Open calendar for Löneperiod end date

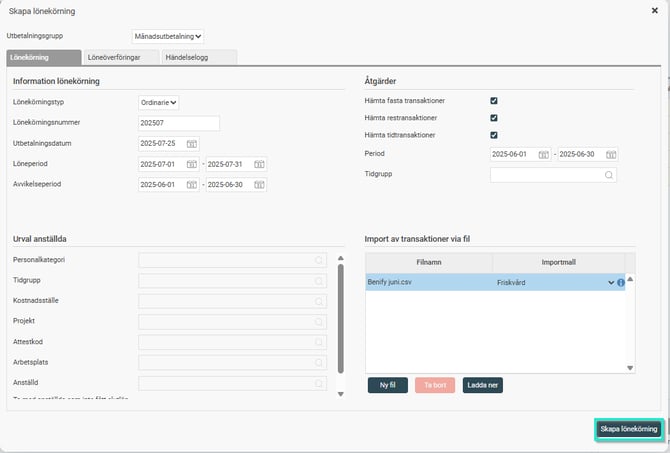(259, 164)
